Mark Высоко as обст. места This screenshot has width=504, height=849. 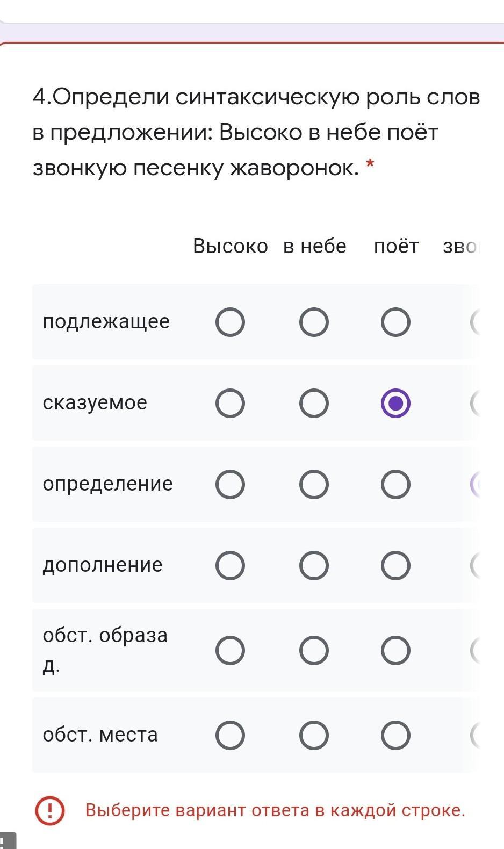point(230,736)
